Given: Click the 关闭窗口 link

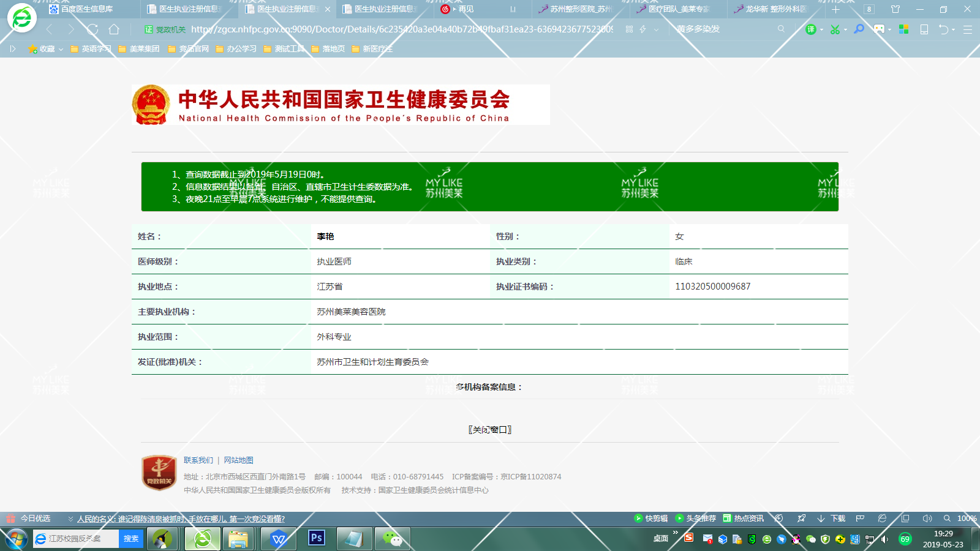Looking at the screenshot, I should (490, 430).
